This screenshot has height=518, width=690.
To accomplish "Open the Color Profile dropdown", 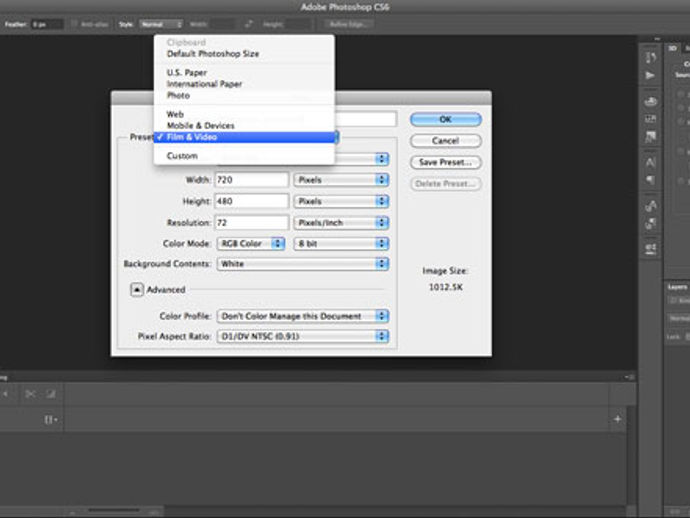I will (x=303, y=316).
